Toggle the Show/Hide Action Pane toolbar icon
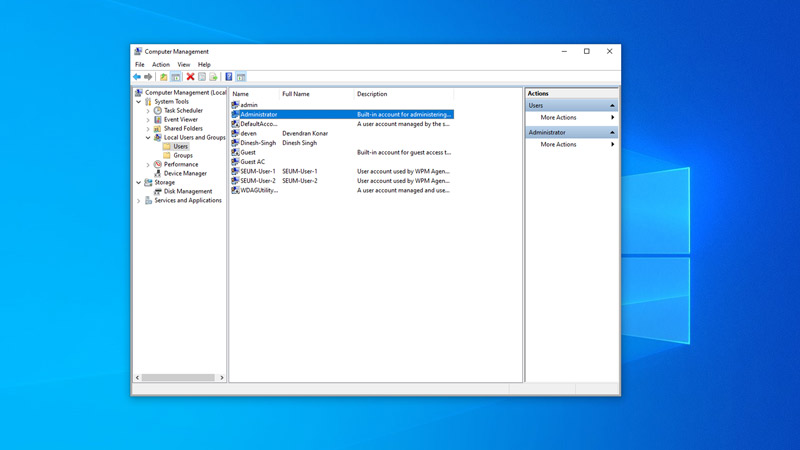 pos(241,77)
